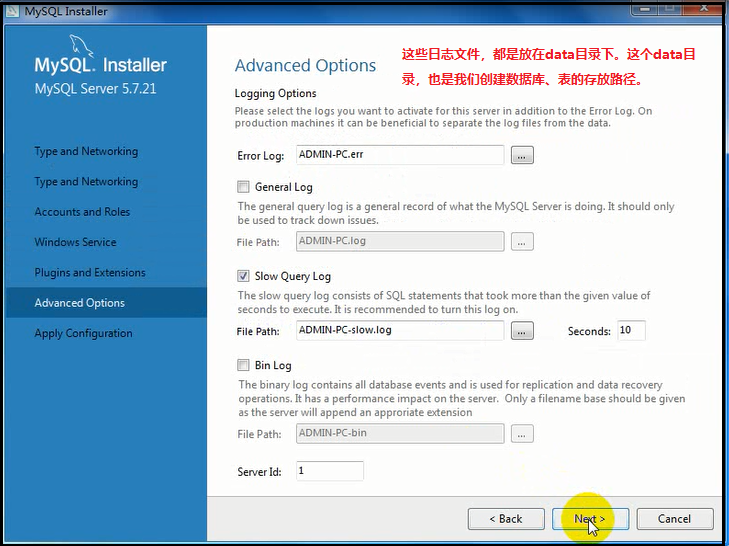Image resolution: width=729 pixels, height=546 pixels.
Task: Open Windows Service step
Action: 75,242
